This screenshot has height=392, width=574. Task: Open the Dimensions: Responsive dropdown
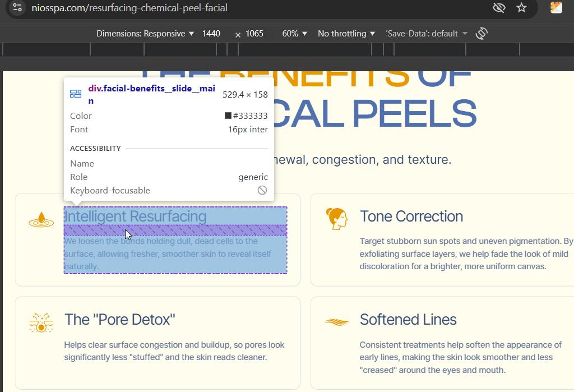point(145,34)
